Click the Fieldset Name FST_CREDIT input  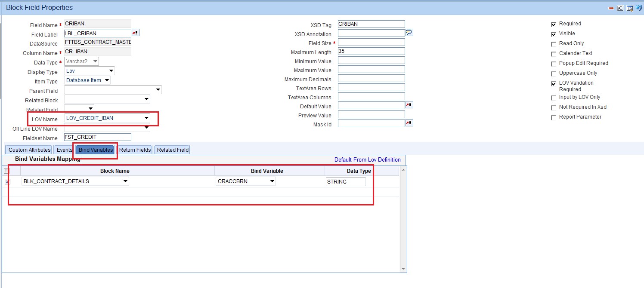click(x=97, y=137)
